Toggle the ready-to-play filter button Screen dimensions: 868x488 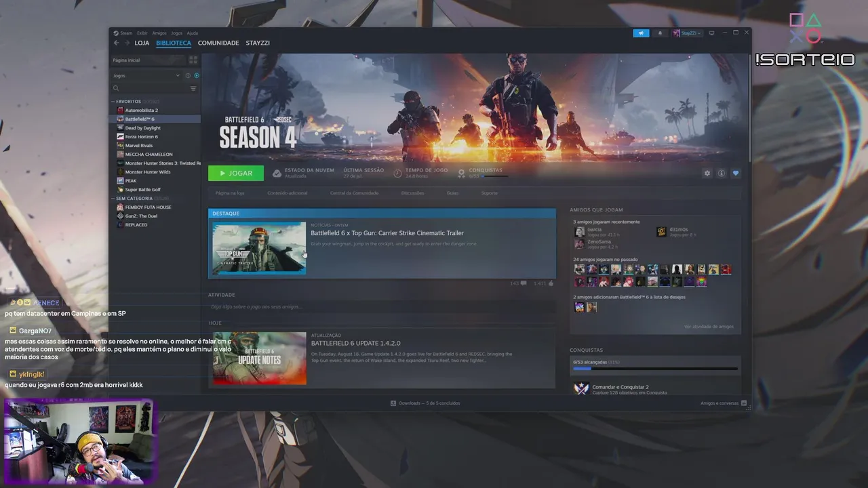pos(197,75)
